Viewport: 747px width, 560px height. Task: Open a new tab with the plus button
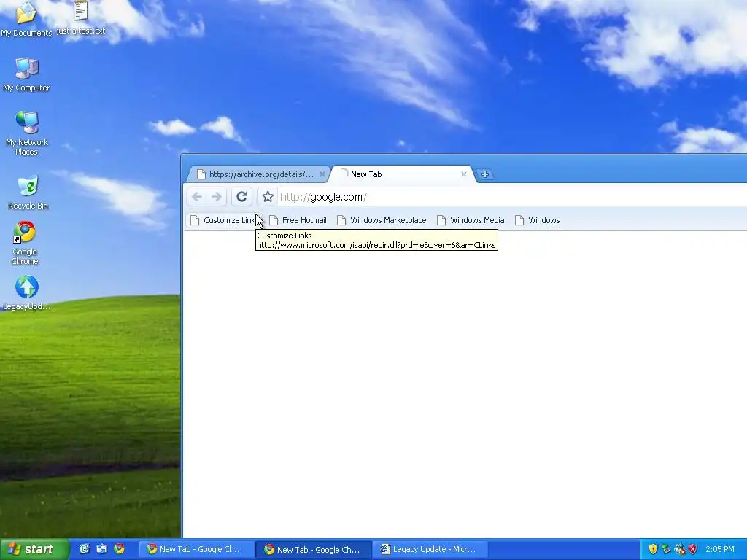485,174
